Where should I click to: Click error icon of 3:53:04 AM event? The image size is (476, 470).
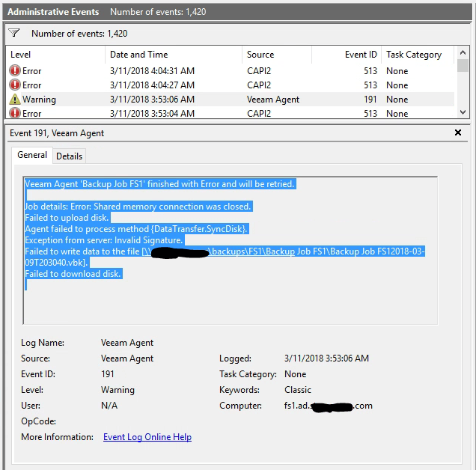15,113
